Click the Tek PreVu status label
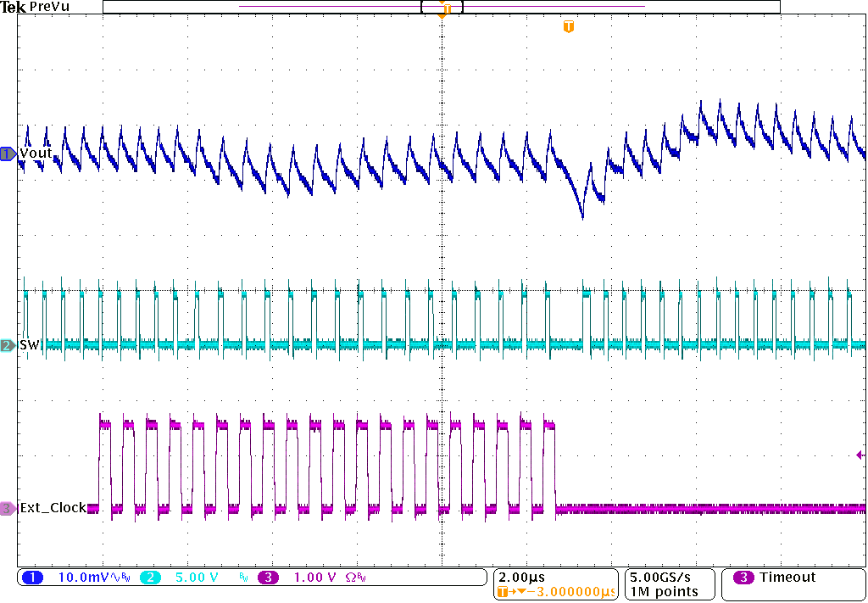868x603 pixels. (x=34, y=7)
